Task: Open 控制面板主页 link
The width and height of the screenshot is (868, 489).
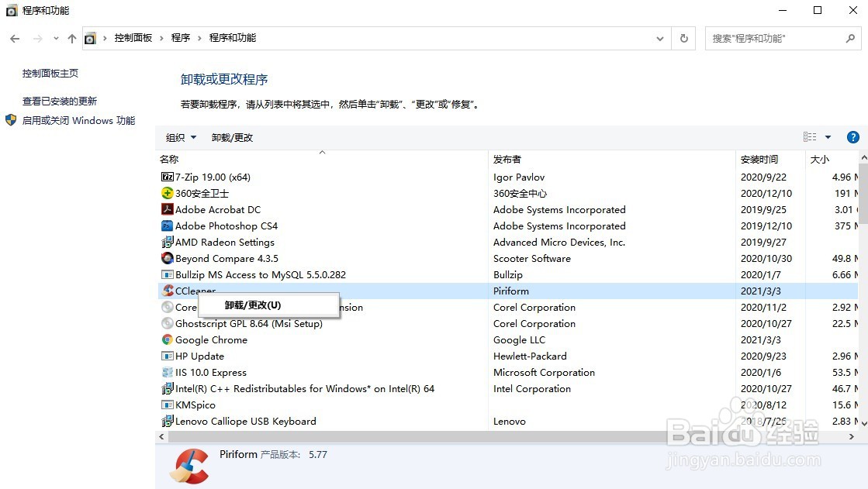Action: coord(50,73)
